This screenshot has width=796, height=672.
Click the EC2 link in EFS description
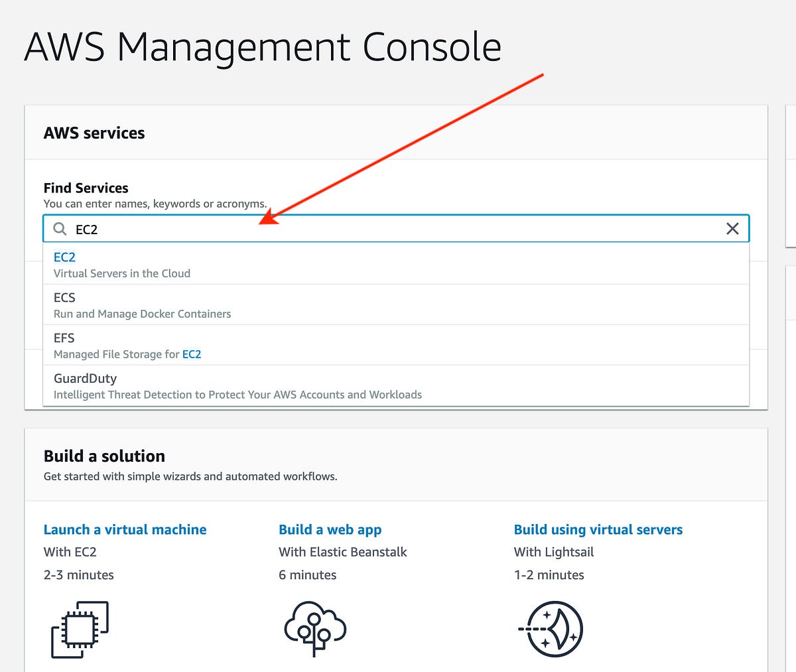pyautogui.click(x=192, y=354)
